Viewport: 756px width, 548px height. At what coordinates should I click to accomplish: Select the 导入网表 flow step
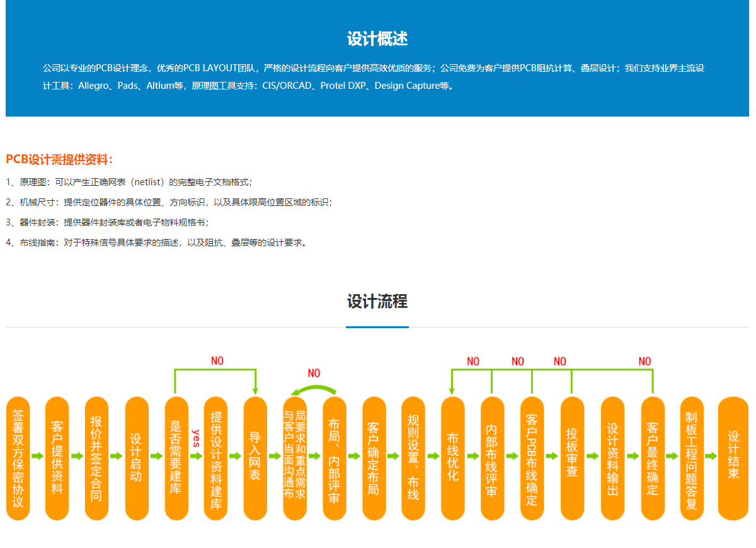255,458
